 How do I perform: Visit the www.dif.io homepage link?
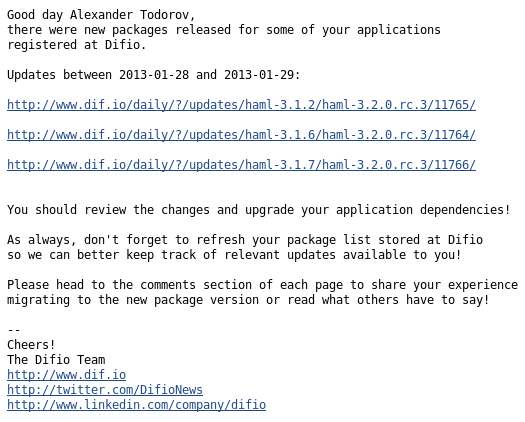[x=66, y=375]
